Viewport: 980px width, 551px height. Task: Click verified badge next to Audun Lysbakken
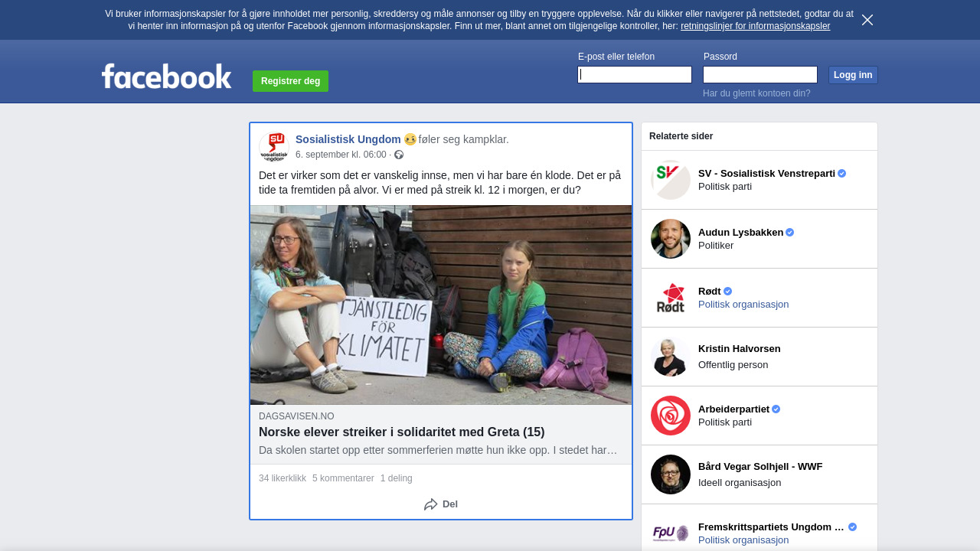[790, 233]
